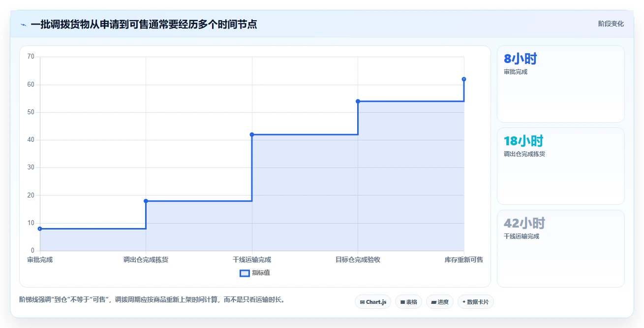Open the 8小时 审批完成 card
This screenshot has width=644, height=328.
pyautogui.click(x=561, y=84)
